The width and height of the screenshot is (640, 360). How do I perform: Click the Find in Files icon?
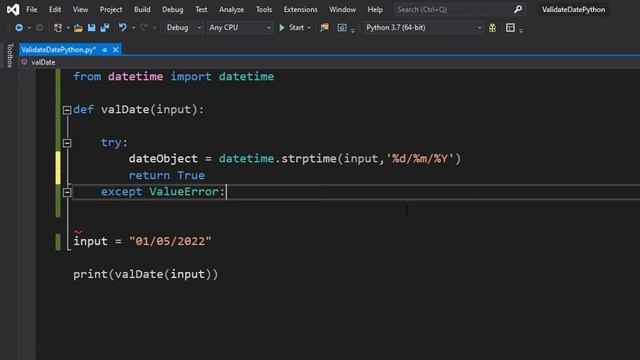pos(324,28)
